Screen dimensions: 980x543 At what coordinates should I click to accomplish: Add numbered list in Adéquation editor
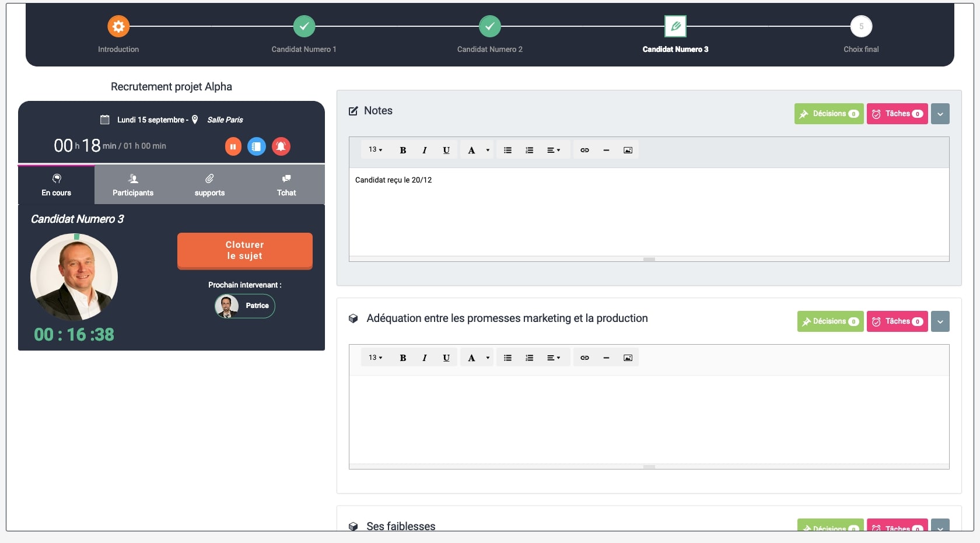point(529,358)
